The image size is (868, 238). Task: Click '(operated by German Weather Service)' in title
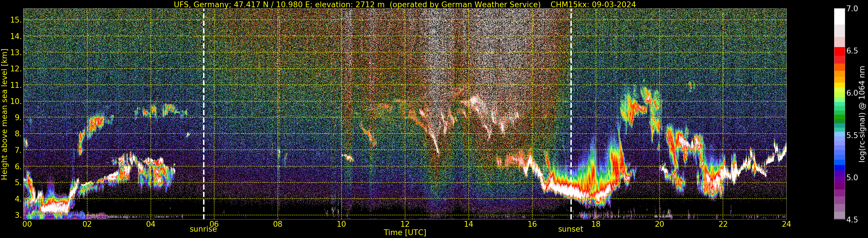click(465, 4)
